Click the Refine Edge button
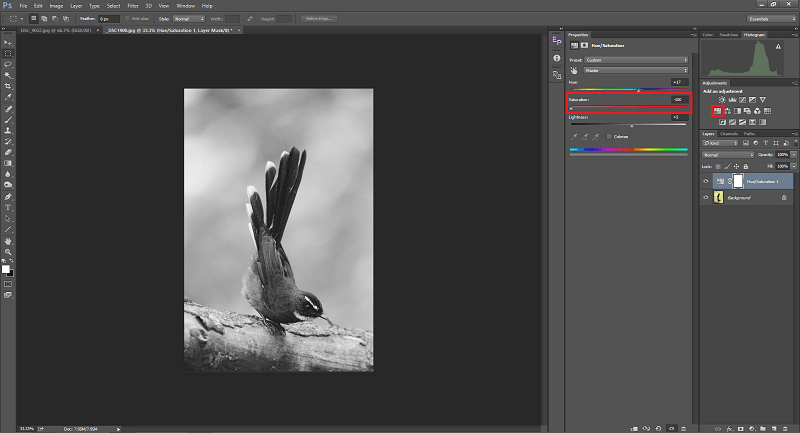Image resolution: width=800 pixels, height=433 pixels. (x=319, y=19)
